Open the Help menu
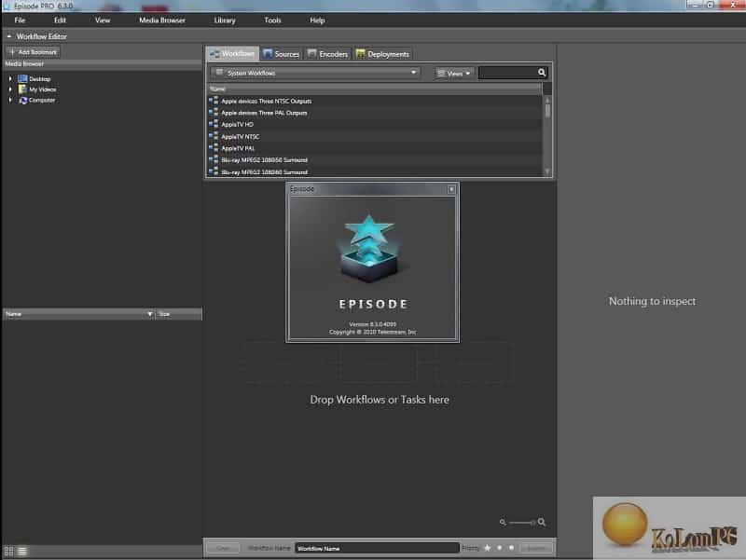Screen dimensions: 746x560 click(317, 20)
